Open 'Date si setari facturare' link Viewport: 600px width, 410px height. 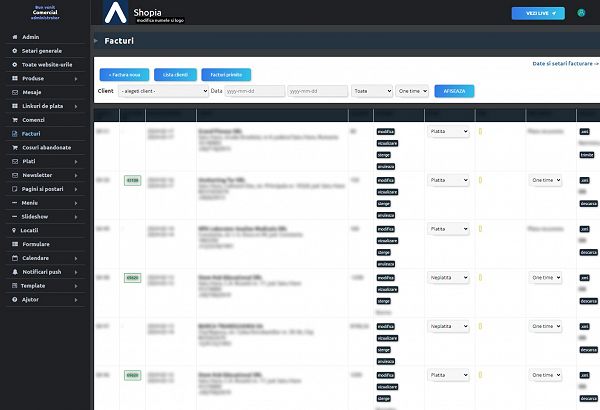click(x=565, y=63)
